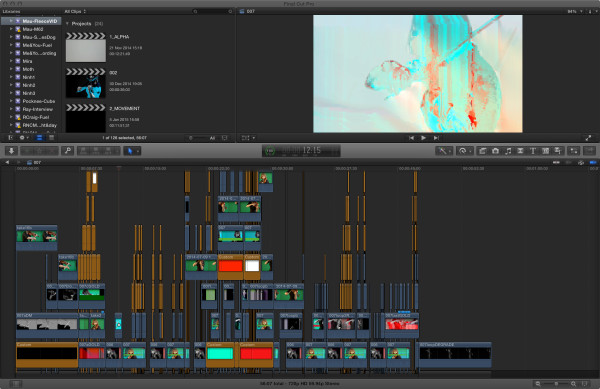Open browser clip appearance options
This screenshot has width=600, height=389.
pyautogui.click(x=225, y=138)
